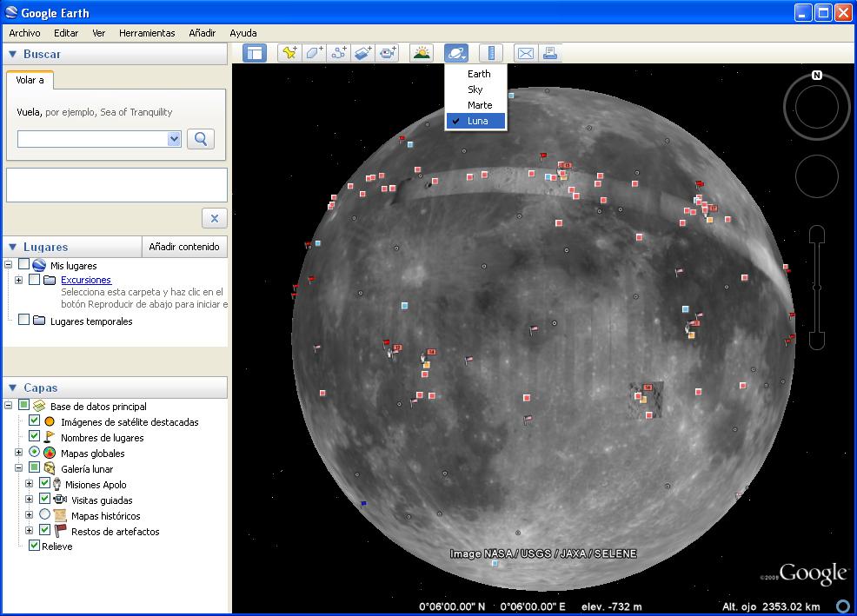Click the Volar a search input field
Image resolution: width=857 pixels, height=616 pixels.
[x=93, y=139]
